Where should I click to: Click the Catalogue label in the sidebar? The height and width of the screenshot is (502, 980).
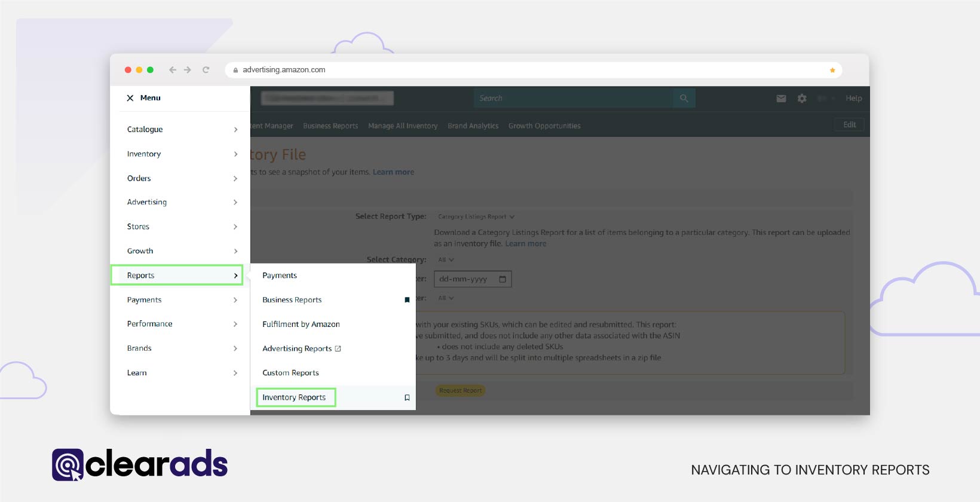coord(145,130)
